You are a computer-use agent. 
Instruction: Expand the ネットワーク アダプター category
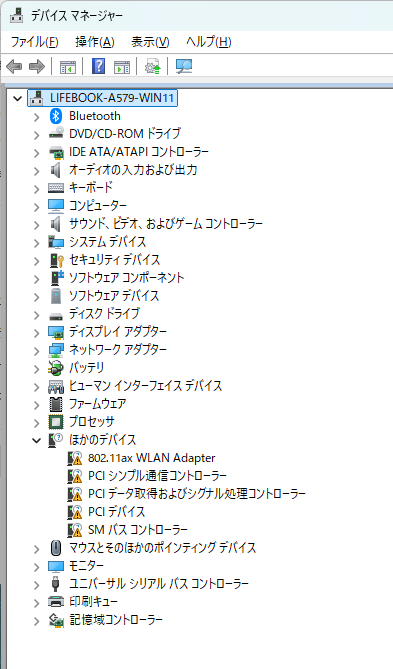[x=37, y=350]
